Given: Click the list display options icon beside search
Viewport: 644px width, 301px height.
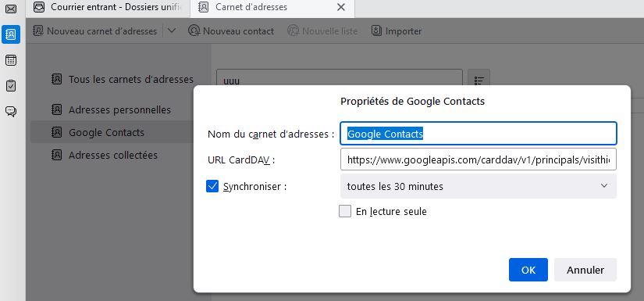Looking at the screenshot, I should (479, 81).
